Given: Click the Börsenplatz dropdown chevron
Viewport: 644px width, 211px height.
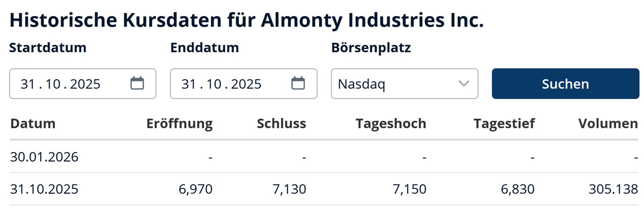Looking at the screenshot, I should (x=464, y=84).
